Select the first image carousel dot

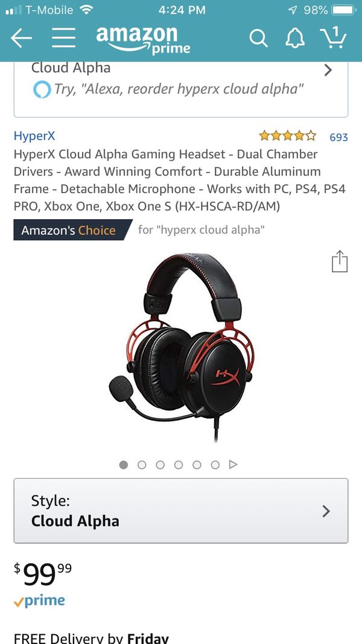coord(124,465)
